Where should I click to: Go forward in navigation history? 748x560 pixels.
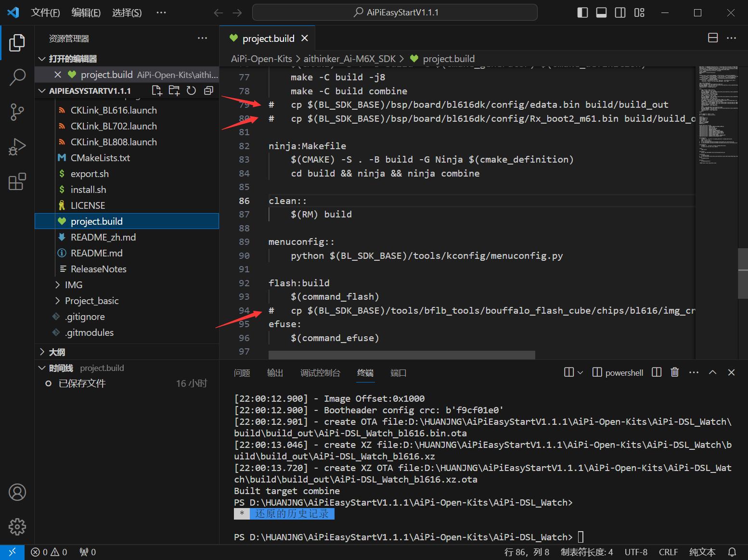pos(237,13)
